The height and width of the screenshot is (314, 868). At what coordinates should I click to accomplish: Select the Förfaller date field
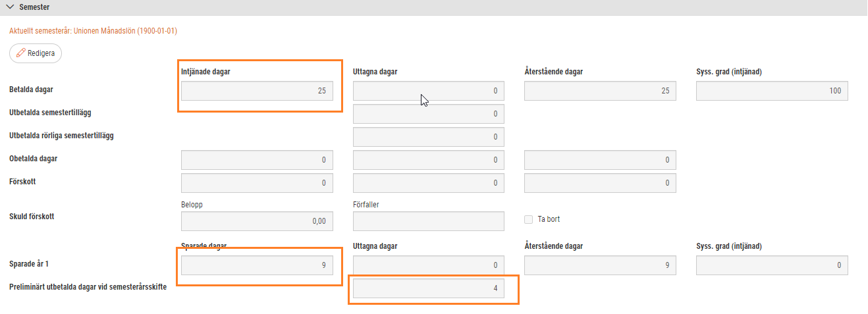click(429, 221)
